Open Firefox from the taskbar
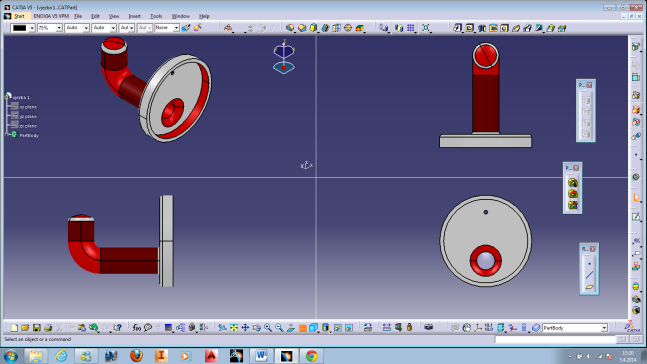Screen dimensions: 647x364 point(136,356)
